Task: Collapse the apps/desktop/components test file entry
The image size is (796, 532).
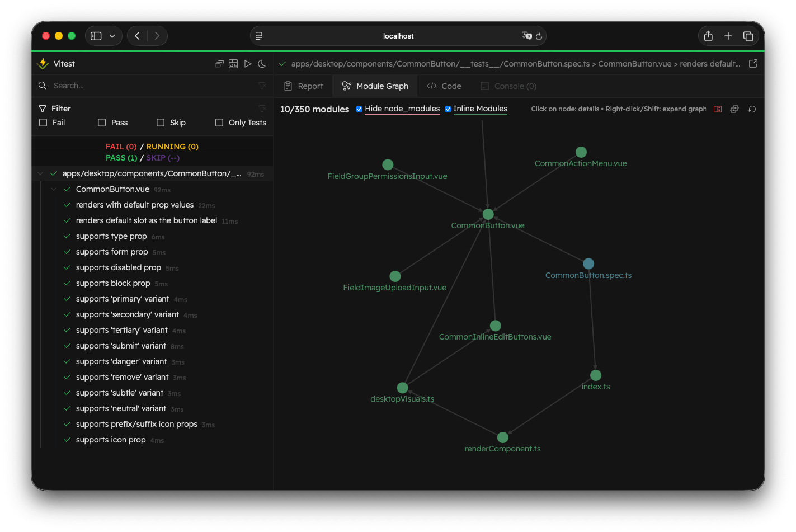Action: [x=40, y=173]
